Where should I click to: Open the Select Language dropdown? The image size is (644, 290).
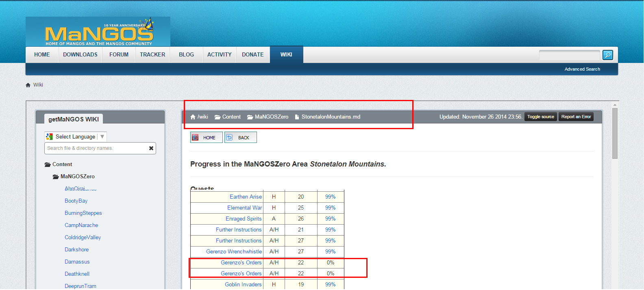tap(76, 136)
